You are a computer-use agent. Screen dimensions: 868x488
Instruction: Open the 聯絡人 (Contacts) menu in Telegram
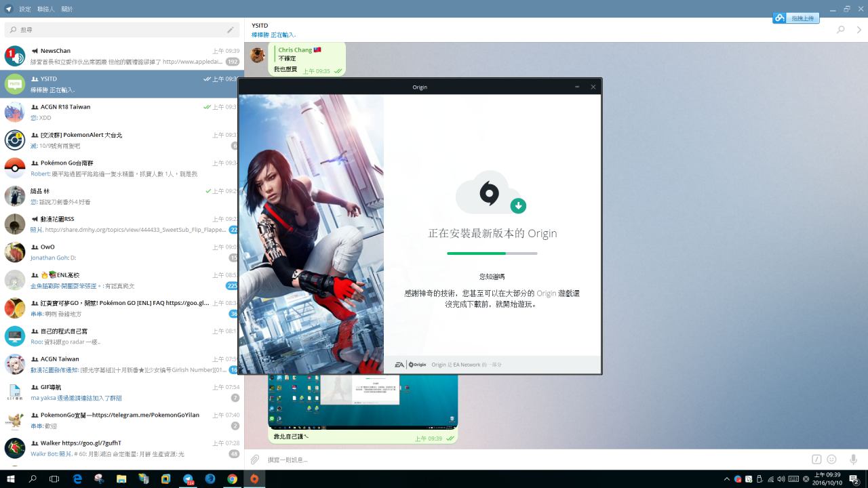(46, 9)
